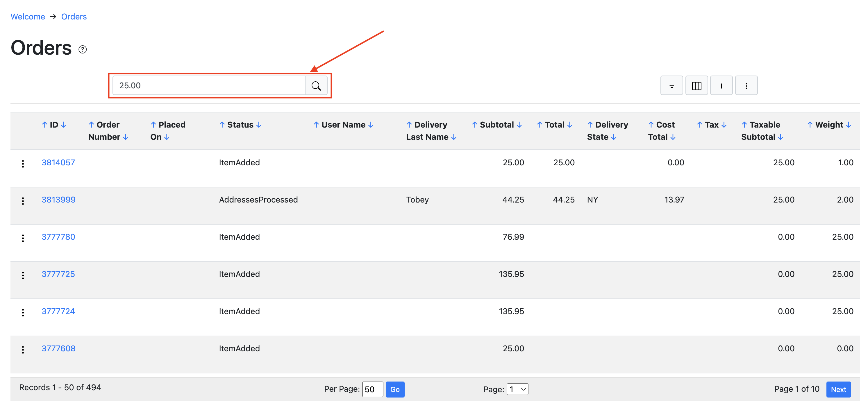Image resolution: width=868 pixels, height=401 pixels.
Task: Sort Total descending arrow
Action: tap(570, 125)
